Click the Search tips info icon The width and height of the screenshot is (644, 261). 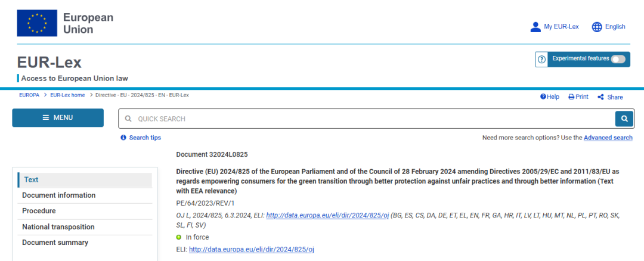[123, 138]
